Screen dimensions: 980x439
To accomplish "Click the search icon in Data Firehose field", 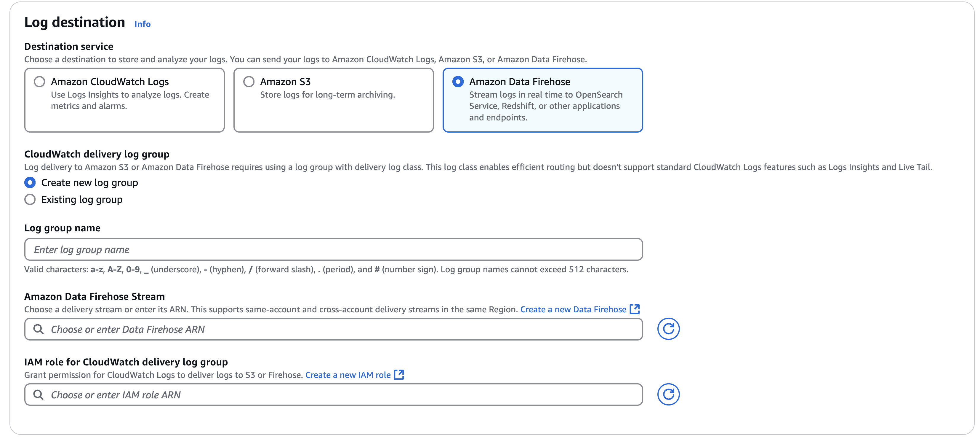I will pos(39,329).
